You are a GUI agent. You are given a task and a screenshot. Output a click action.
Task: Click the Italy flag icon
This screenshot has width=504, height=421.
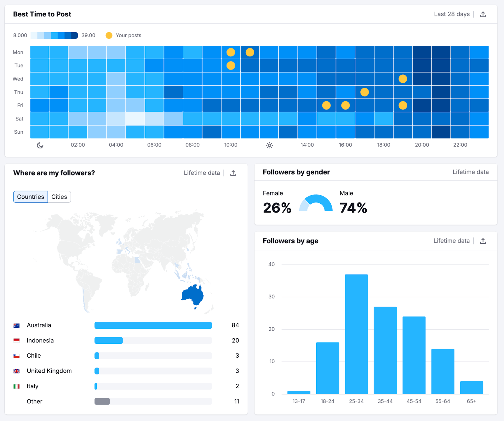click(x=17, y=386)
